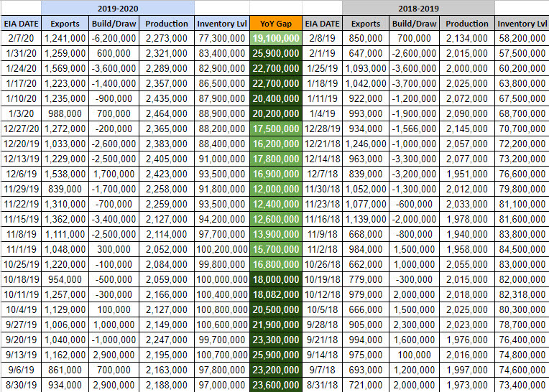The image size is (549, 392).
Task: Click the Production header under 2019-2020
Action: point(167,24)
